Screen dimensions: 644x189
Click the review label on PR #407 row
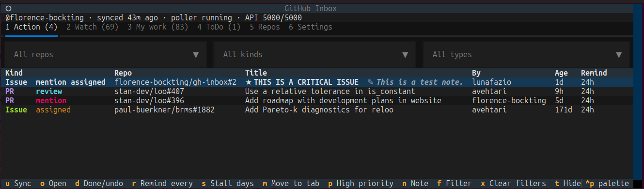pos(49,92)
